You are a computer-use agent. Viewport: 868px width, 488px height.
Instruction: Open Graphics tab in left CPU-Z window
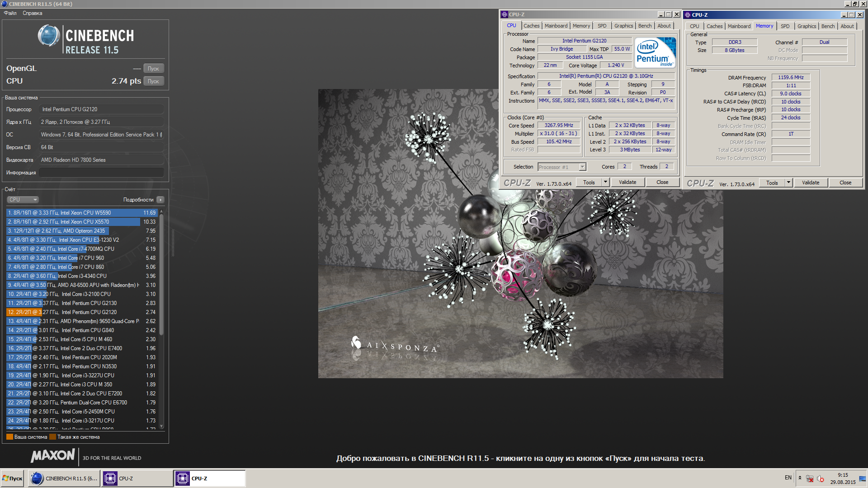(x=623, y=26)
